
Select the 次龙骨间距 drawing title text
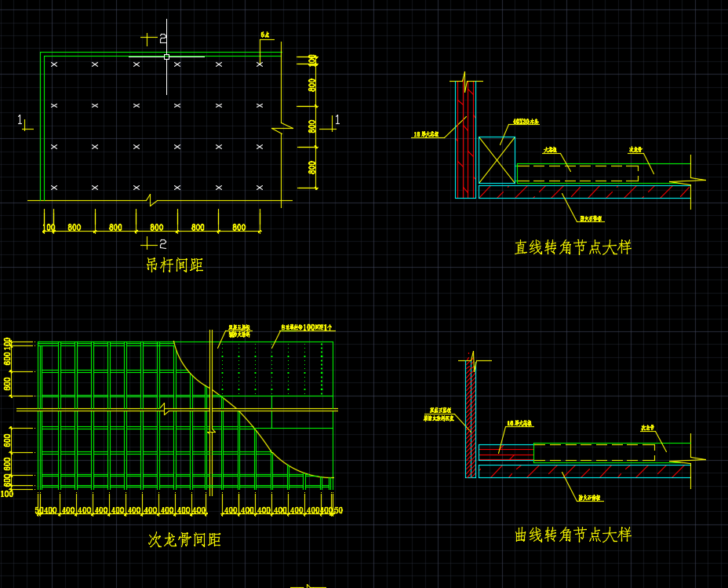(x=184, y=539)
